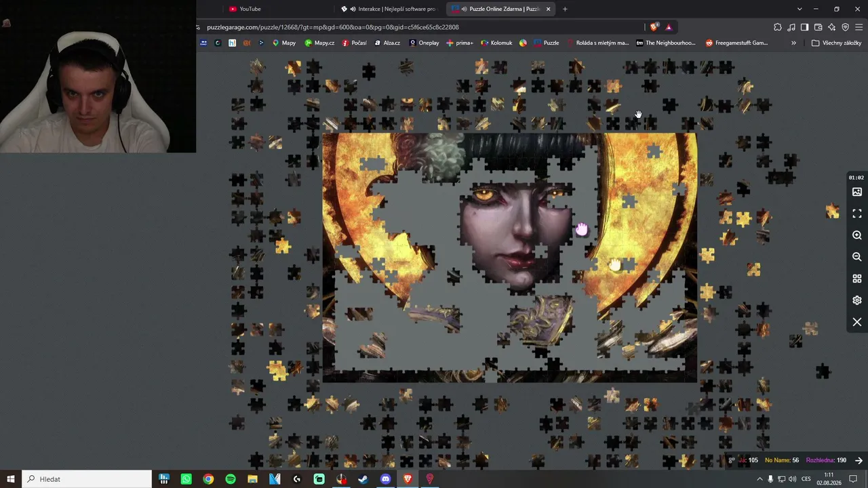Open the browser main menu
Image resolution: width=868 pixels, height=488 pixels.
859,27
